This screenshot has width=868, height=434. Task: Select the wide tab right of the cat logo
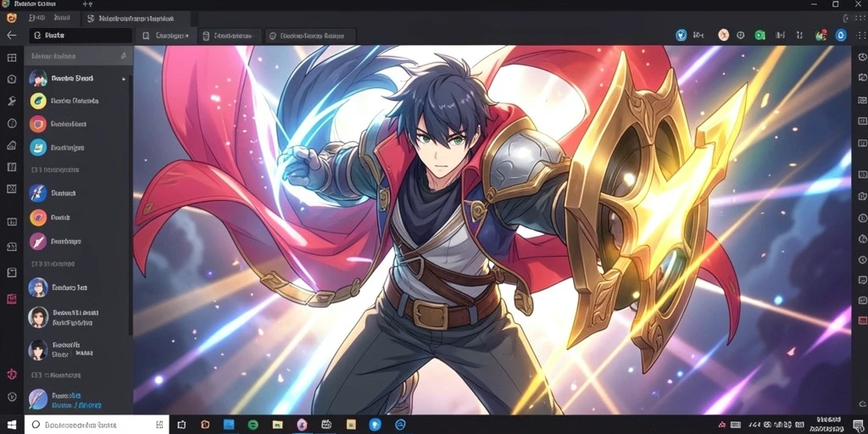pos(136,19)
